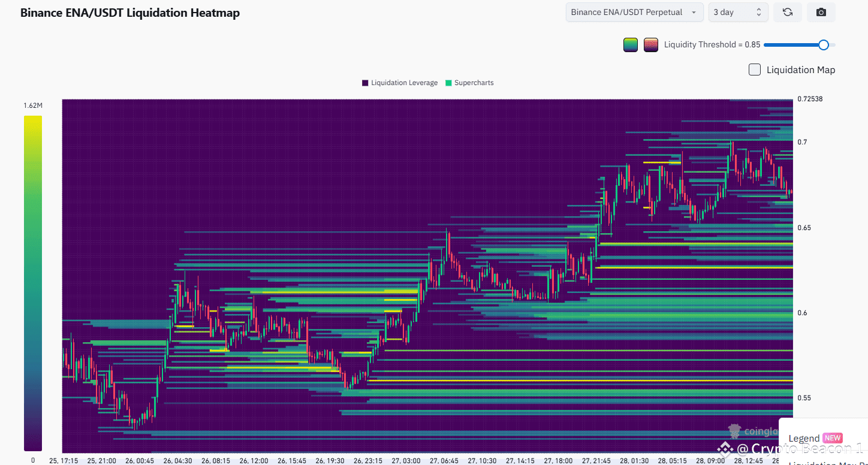Click the 0.7 price axis label
Image resolution: width=868 pixels, height=465 pixels.
tap(802, 142)
